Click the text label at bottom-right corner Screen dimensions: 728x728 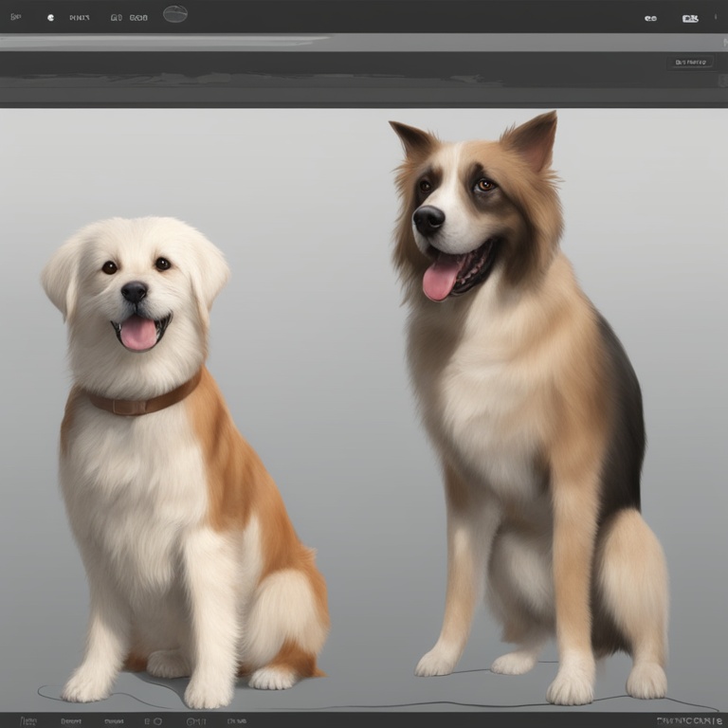click(x=689, y=721)
